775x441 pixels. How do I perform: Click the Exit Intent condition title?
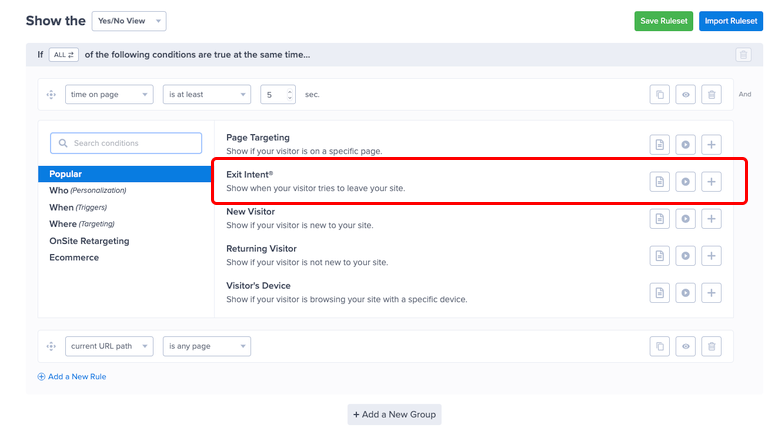[250, 175]
